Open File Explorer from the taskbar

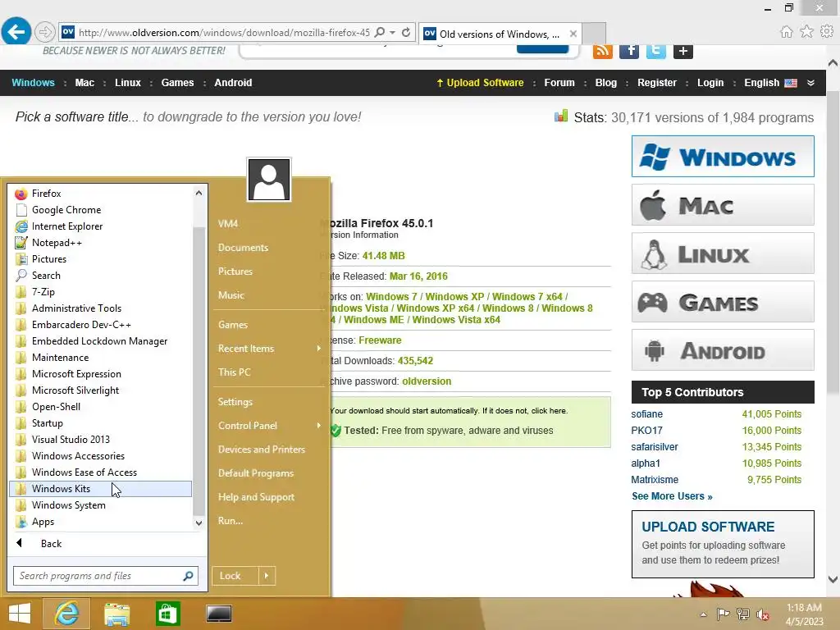coord(116,614)
